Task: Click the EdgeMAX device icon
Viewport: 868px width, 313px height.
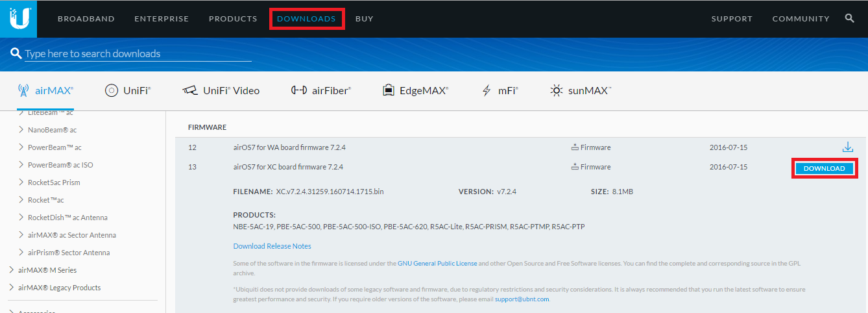Action: 389,90
